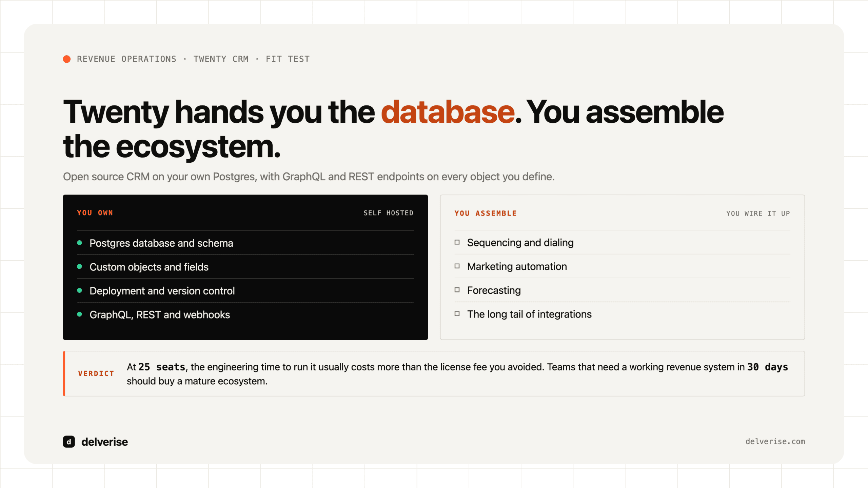Click the 'YOU ASSEMBLE' card label

pos(486,213)
